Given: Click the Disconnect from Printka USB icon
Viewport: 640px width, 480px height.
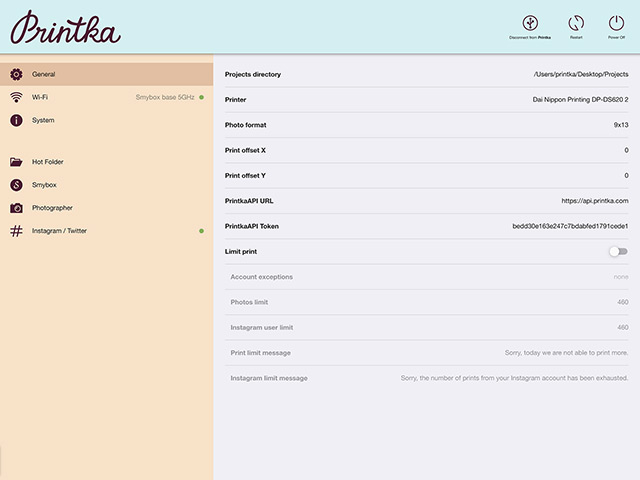Looking at the screenshot, I should 530,23.
